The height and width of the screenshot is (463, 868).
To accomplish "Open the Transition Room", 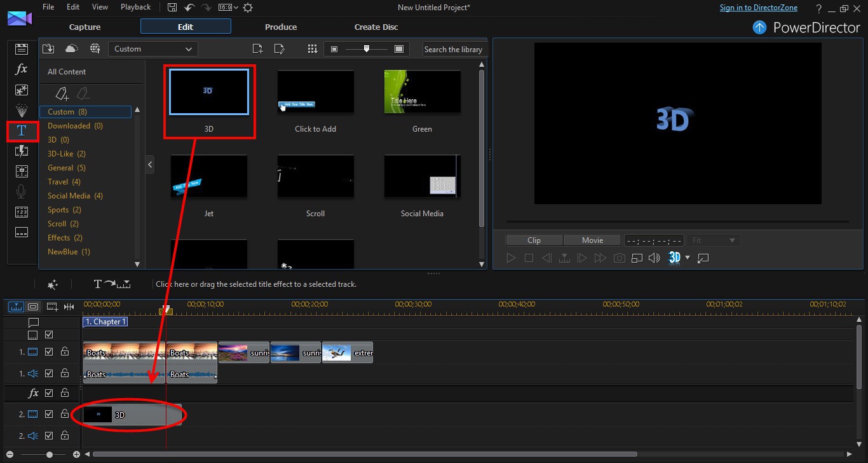I will point(22,151).
